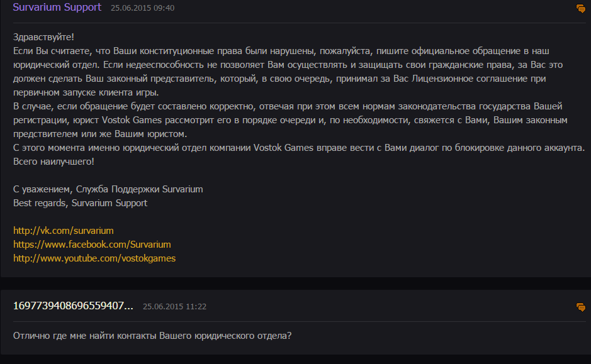The height and width of the screenshot is (364, 591).
Task: Open the profile of user 1697739408696559407...
Action: pos(73,306)
